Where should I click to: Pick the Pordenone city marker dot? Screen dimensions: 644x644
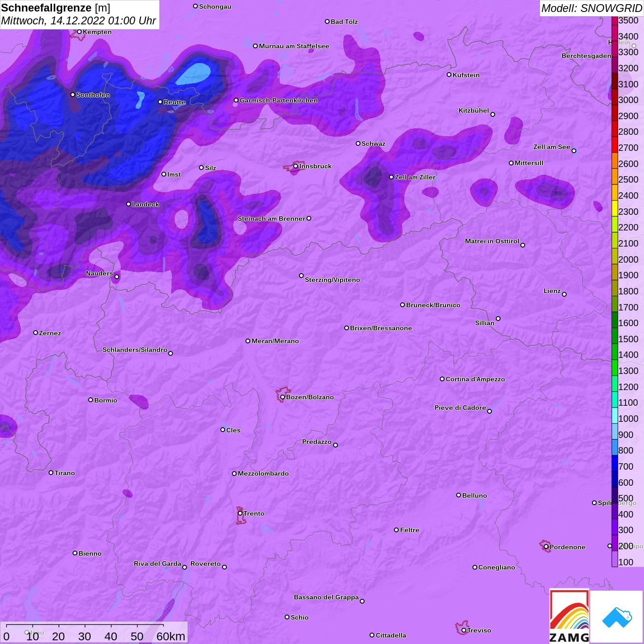[546, 547]
